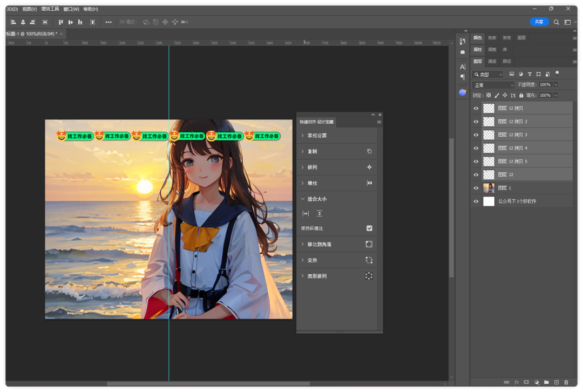Click the blue 共享 button
The width and height of the screenshot is (583, 392).
tap(539, 22)
